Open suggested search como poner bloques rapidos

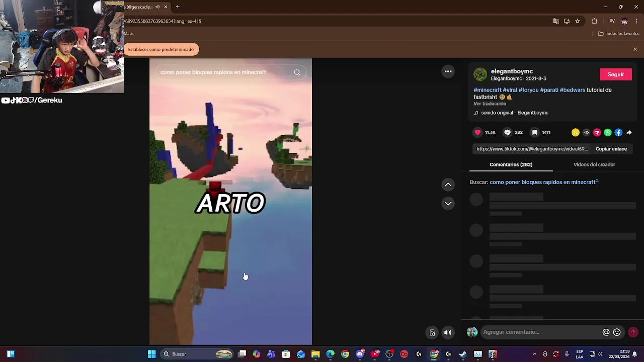coord(543,182)
